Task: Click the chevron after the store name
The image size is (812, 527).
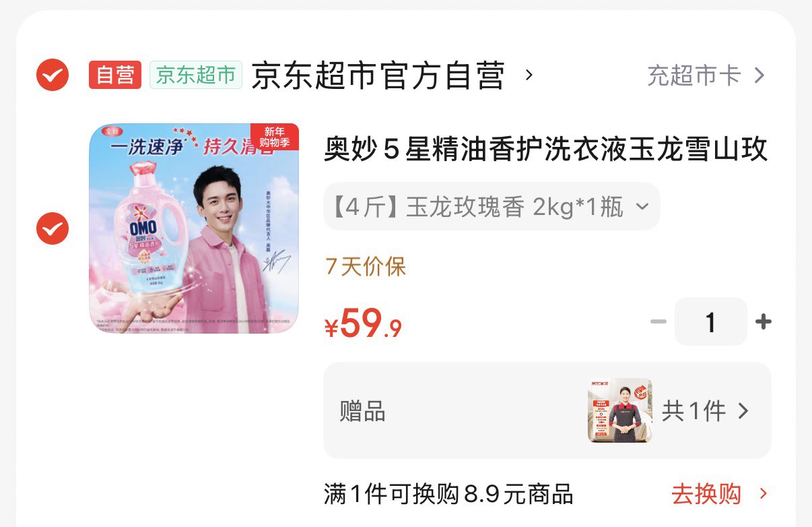Action: coord(529,75)
